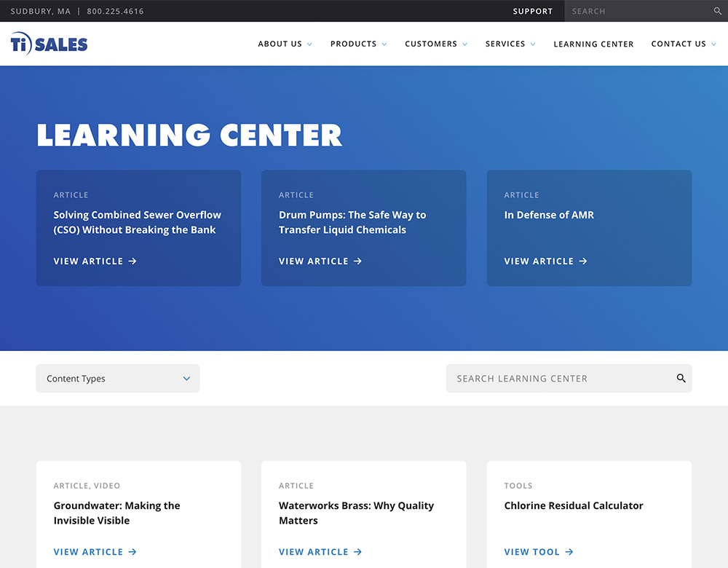Click the Learning Center search magnifier icon
728x568 pixels.
(x=681, y=379)
